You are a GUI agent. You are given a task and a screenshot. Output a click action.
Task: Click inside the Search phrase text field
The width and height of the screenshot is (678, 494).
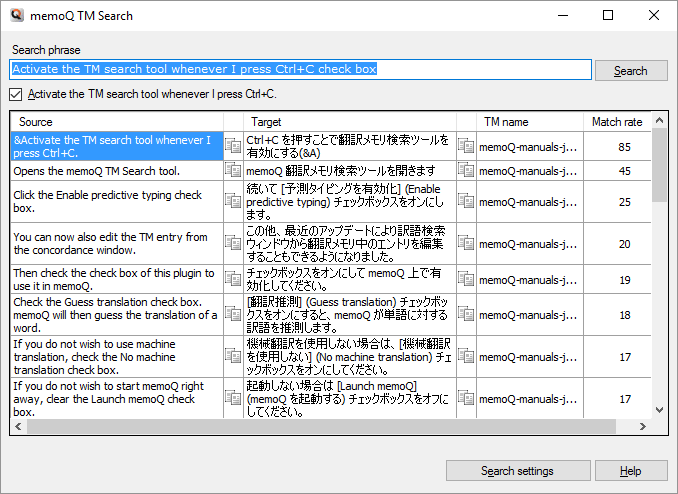[x=300, y=70]
